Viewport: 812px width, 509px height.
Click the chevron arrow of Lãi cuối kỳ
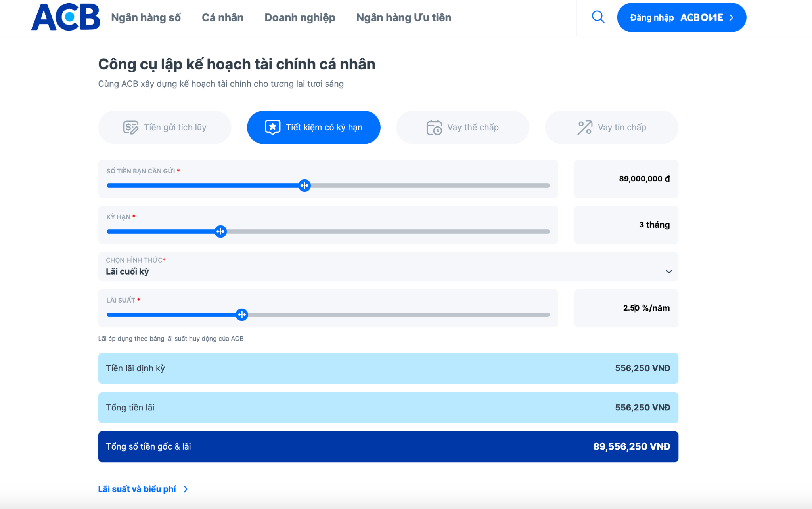point(669,271)
